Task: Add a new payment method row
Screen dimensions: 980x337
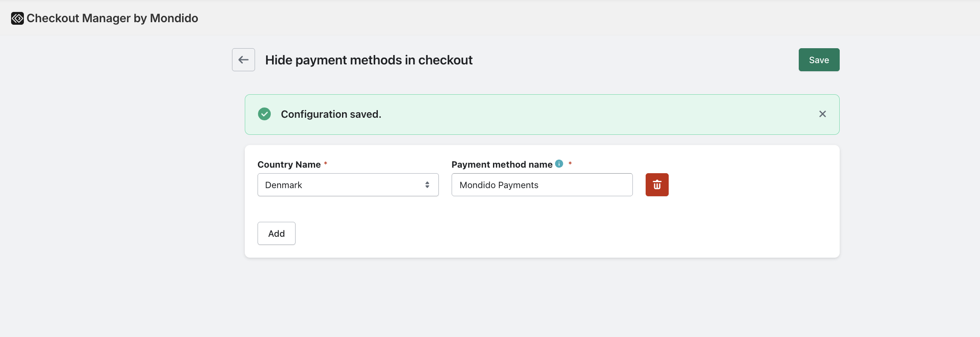Action: pos(276,233)
